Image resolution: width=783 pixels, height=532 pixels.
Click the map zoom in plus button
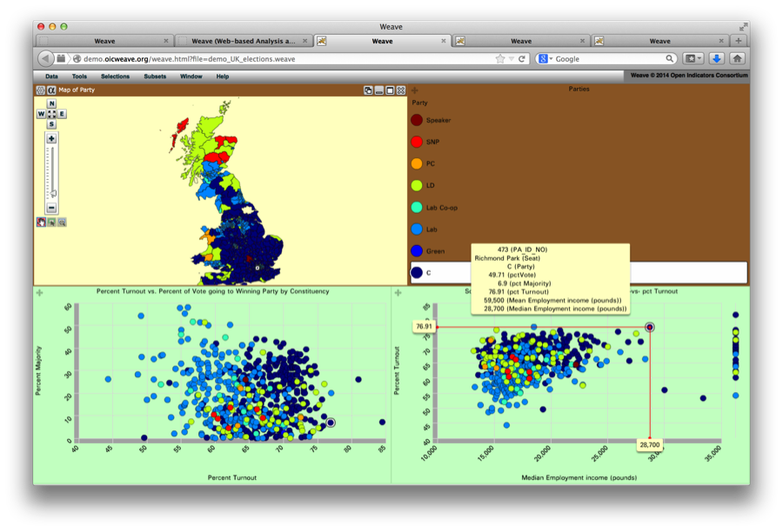51,138
